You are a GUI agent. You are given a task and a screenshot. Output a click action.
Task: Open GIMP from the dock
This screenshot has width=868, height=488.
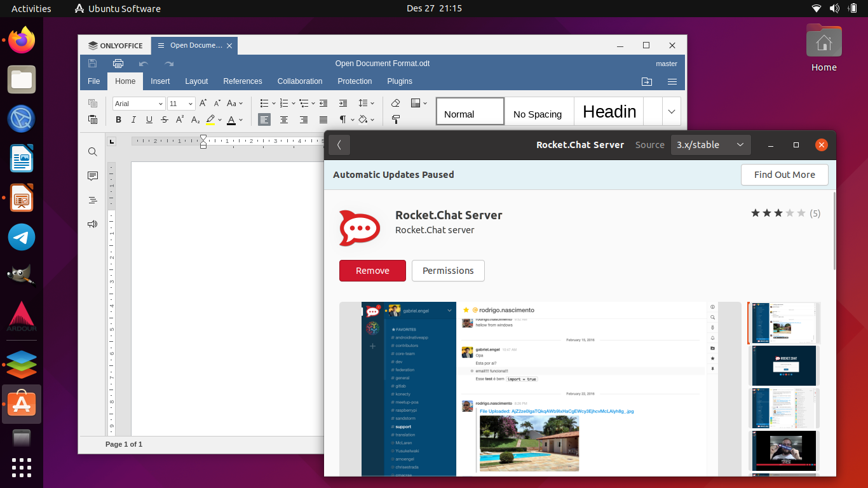point(22,277)
